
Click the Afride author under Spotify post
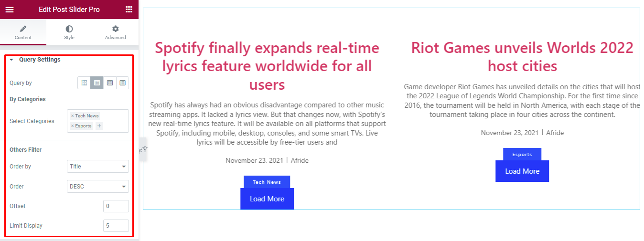pyautogui.click(x=300, y=161)
